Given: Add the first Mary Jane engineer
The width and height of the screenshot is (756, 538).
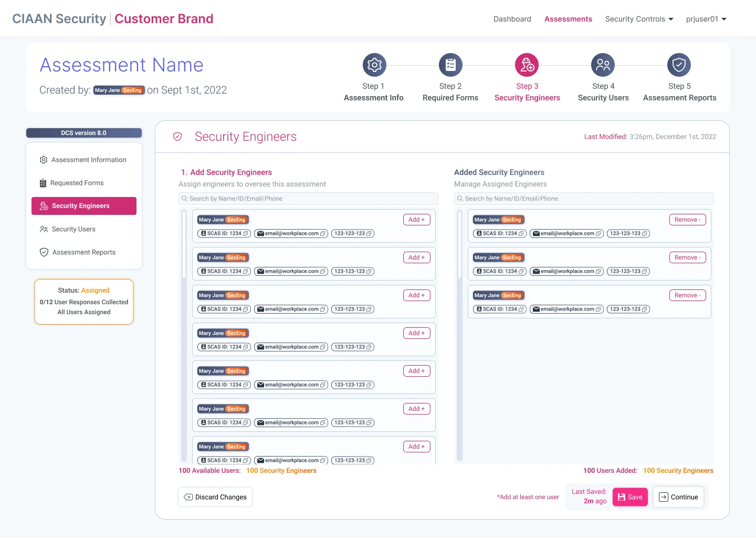Looking at the screenshot, I should point(416,220).
